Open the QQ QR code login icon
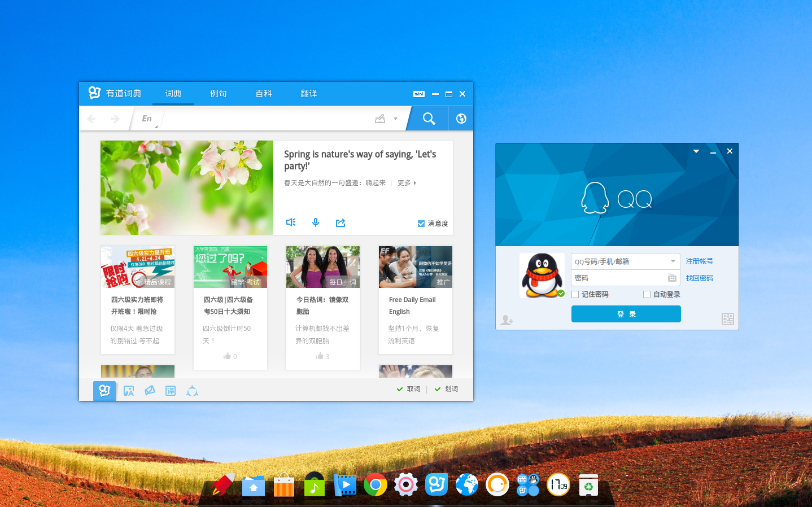 (x=728, y=319)
